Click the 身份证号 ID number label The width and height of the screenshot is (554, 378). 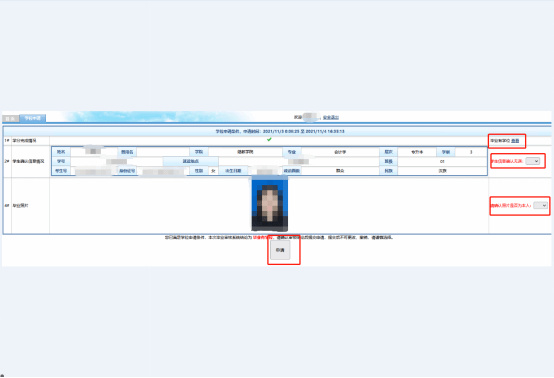(x=127, y=171)
